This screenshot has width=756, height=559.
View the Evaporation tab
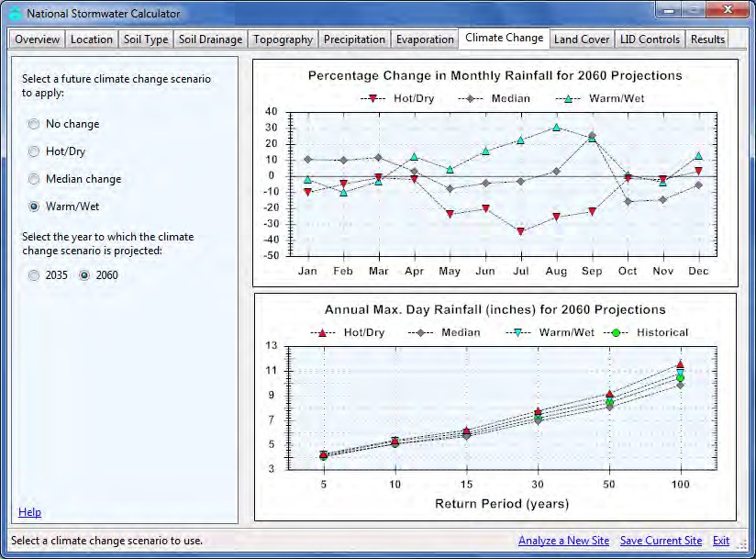click(x=425, y=39)
